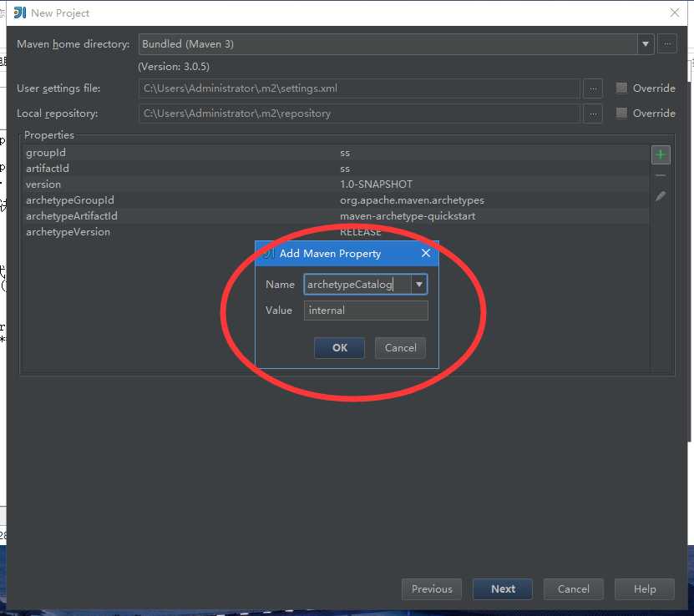This screenshot has width=694, height=616.
Task: Click the User settings file path field
Action: (359, 88)
